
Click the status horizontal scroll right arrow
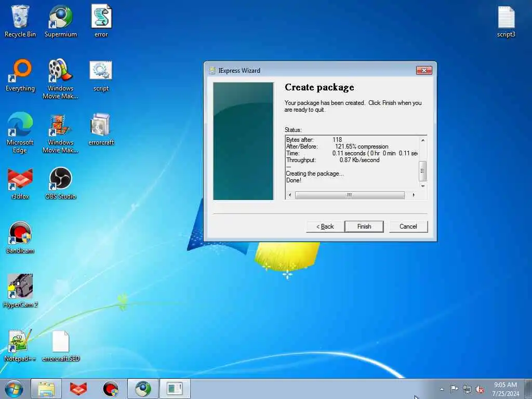pos(413,195)
